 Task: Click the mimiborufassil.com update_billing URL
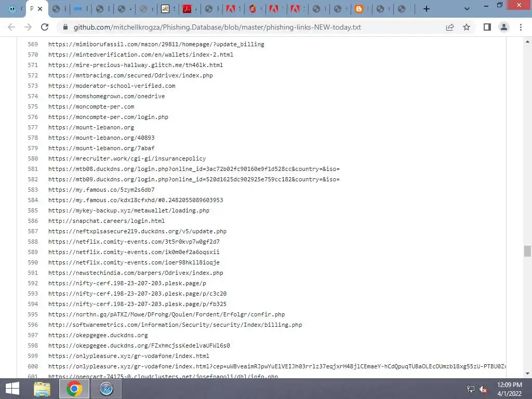coord(156,44)
